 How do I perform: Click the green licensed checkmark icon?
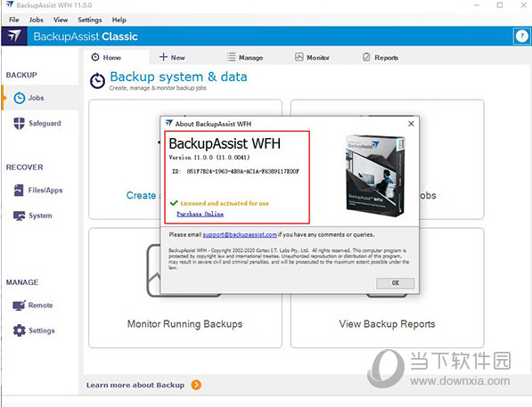(x=174, y=203)
